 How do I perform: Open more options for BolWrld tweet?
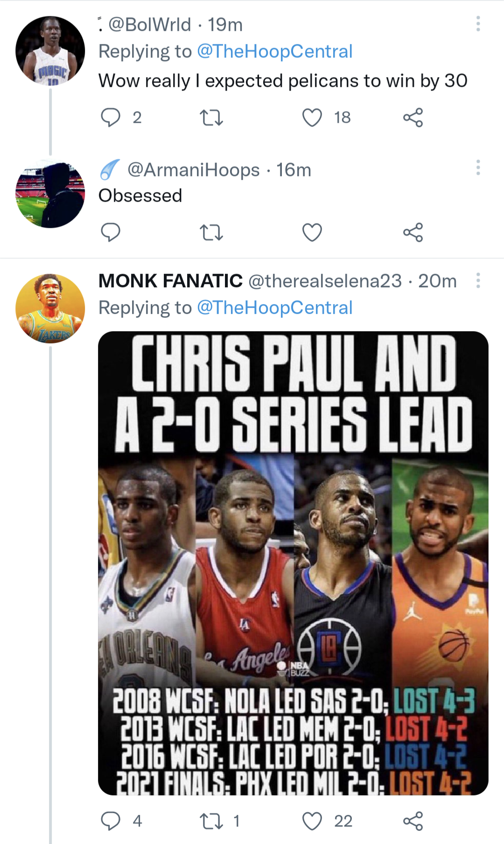478,24
